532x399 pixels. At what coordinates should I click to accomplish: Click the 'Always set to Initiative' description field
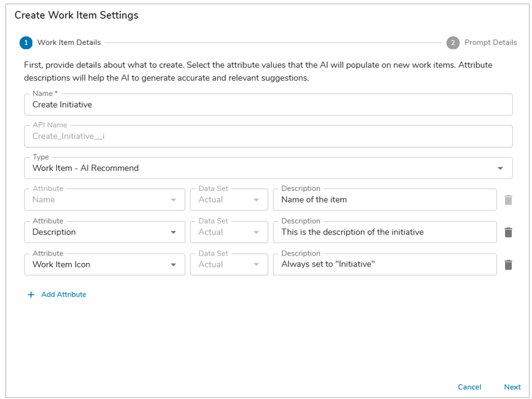point(385,264)
